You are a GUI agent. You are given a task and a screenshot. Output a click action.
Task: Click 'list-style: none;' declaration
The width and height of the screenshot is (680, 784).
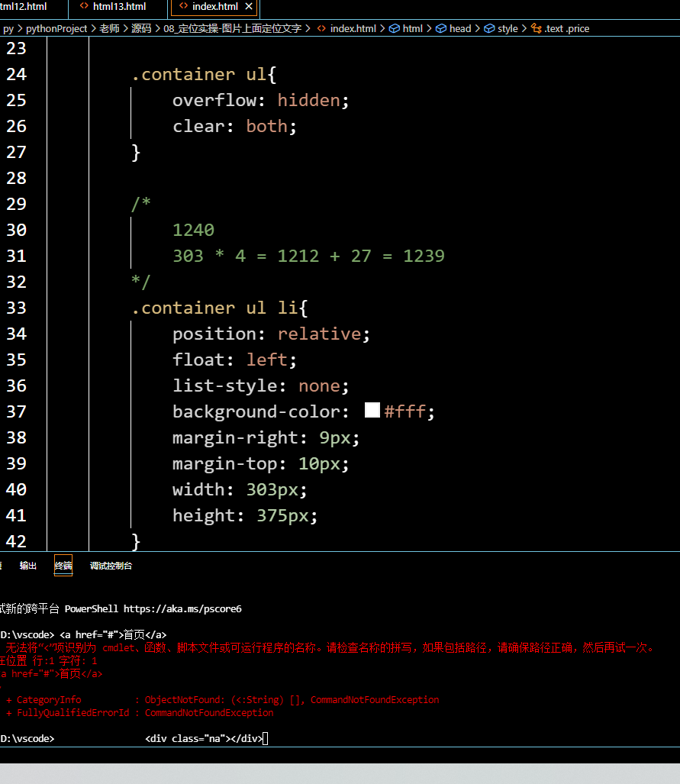[x=260, y=386]
